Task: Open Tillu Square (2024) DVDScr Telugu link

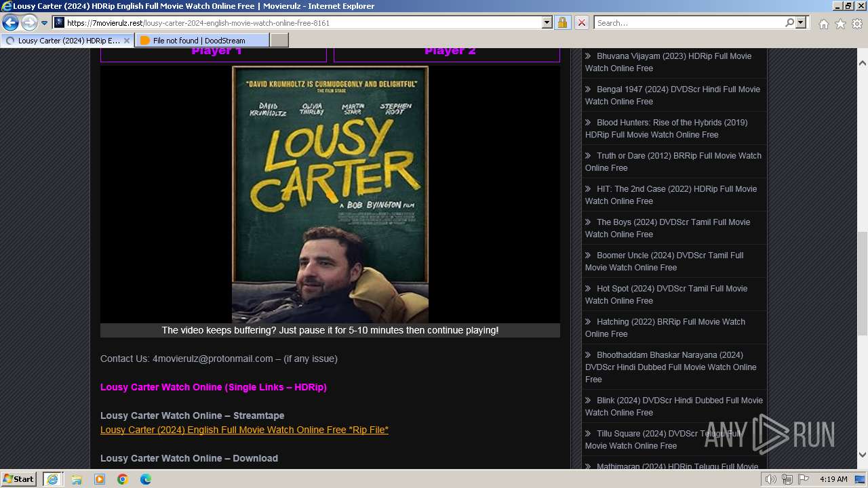Action: [664, 440]
